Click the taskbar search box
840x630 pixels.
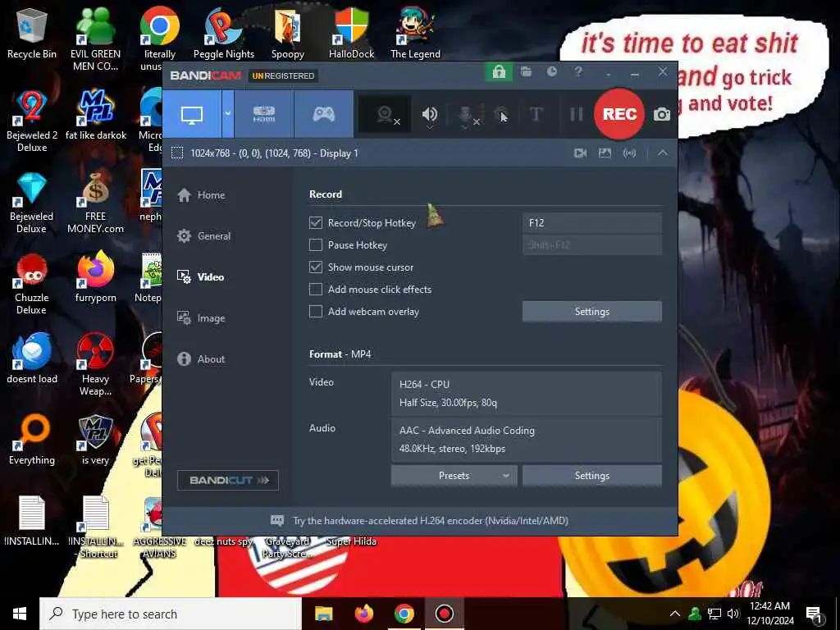point(171,614)
